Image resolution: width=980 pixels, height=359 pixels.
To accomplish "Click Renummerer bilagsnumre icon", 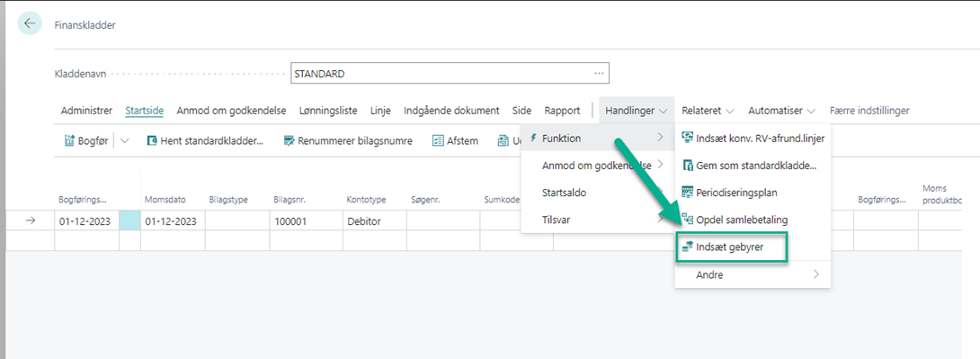I will point(289,140).
